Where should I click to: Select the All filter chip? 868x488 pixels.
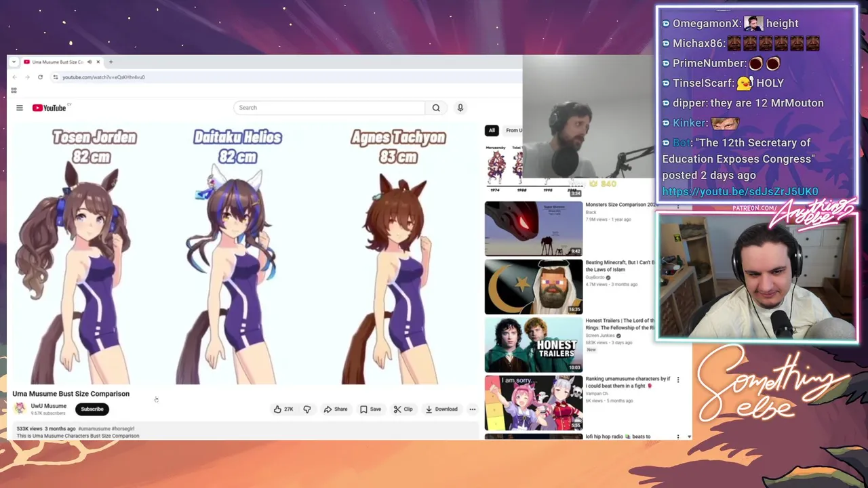492,130
